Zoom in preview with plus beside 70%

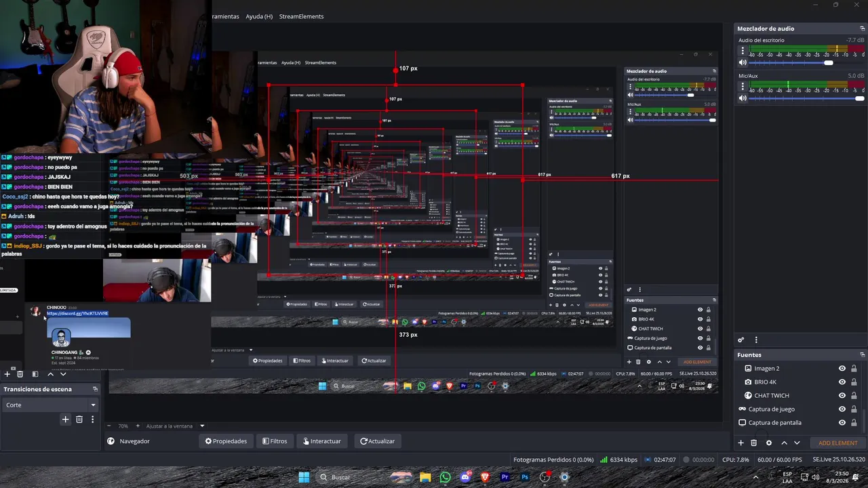(x=138, y=426)
